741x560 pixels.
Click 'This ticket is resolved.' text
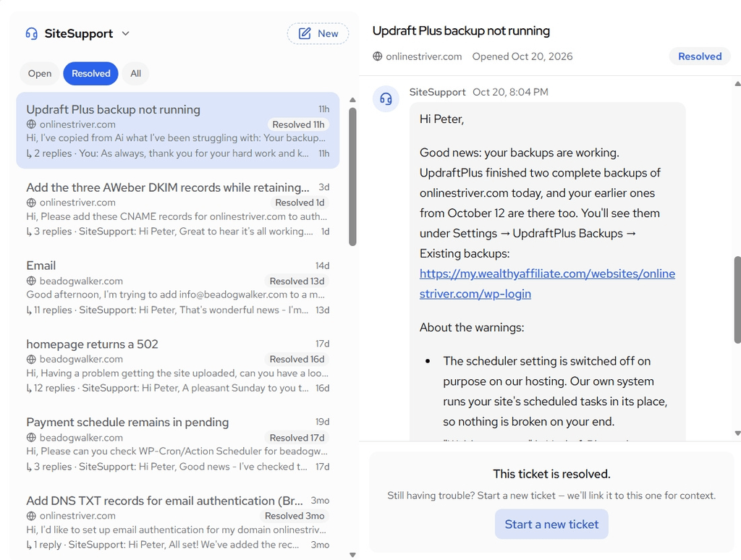(x=551, y=474)
